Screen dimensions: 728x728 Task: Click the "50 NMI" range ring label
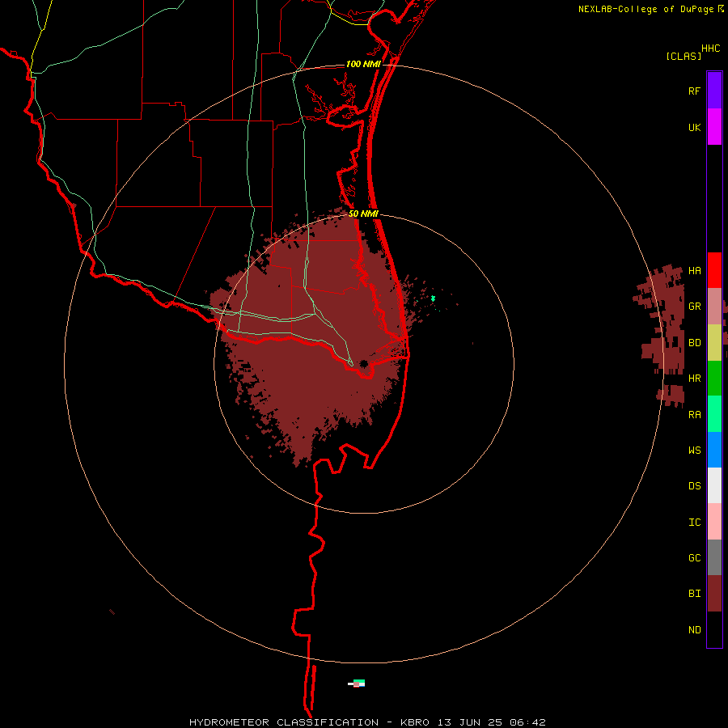(363, 214)
